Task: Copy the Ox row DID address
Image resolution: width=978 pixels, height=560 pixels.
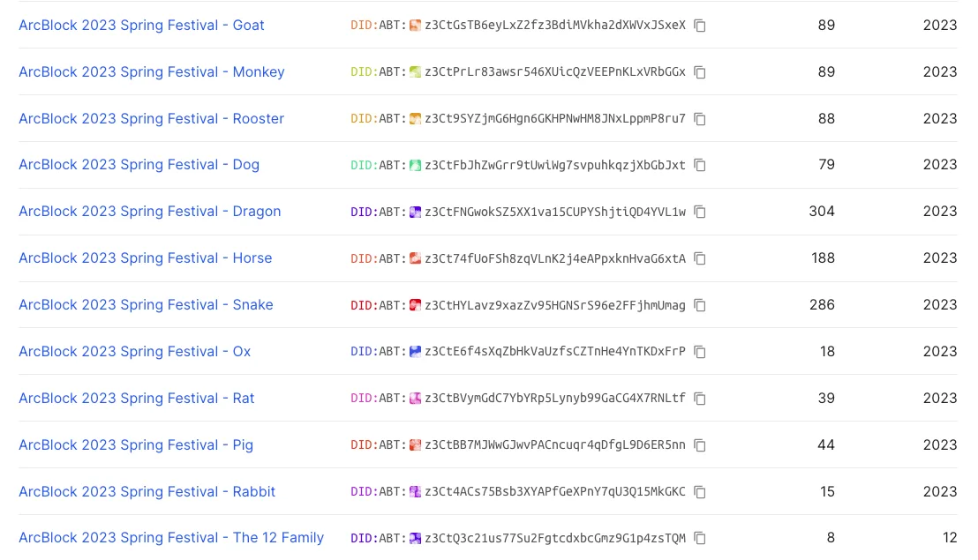Action: point(700,352)
